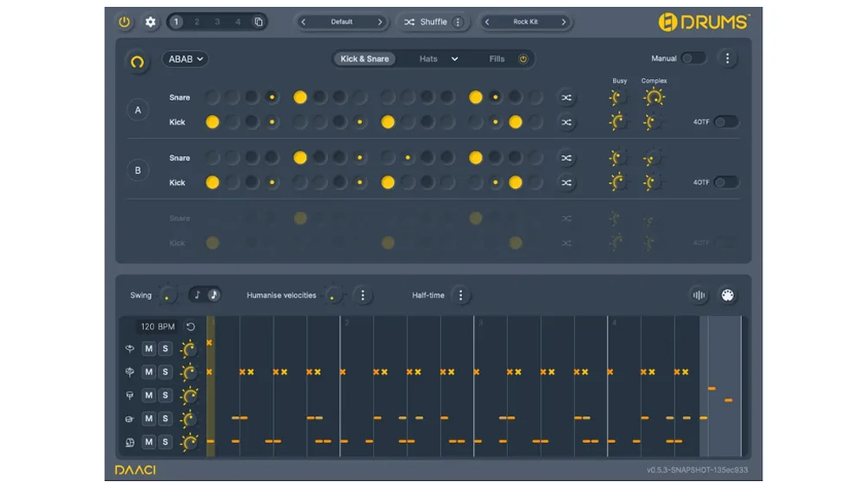This screenshot has width=868, height=488.
Task: Toggle 4OTF for section A
Action: (x=726, y=122)
